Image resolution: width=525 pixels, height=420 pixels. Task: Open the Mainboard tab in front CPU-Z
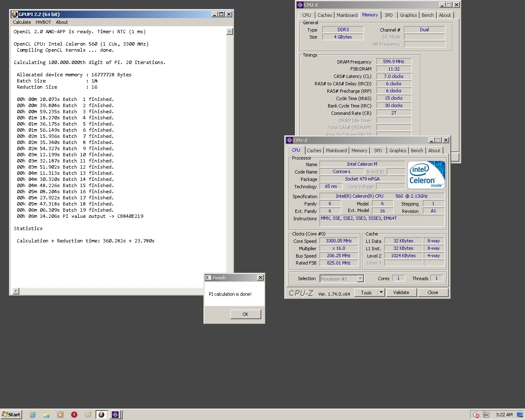pyautogui.click(x=336, y=151)
